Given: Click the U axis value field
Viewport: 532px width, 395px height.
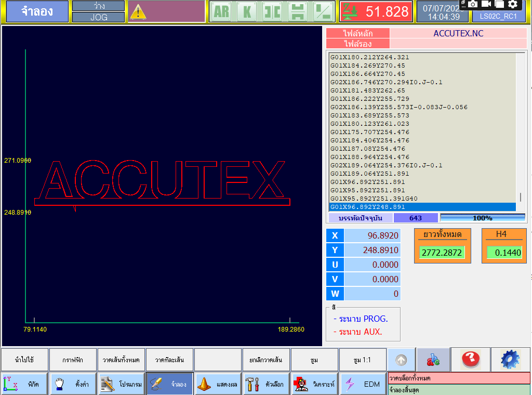Looking at the screenshot, I should tap(372, 265).
